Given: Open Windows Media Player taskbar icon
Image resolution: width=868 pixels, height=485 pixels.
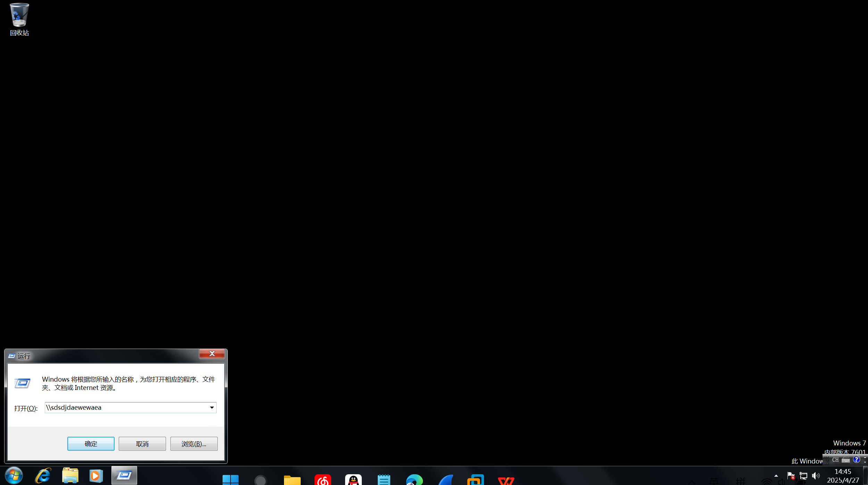Looking at the screenshot, I should (x=96, y=475).
